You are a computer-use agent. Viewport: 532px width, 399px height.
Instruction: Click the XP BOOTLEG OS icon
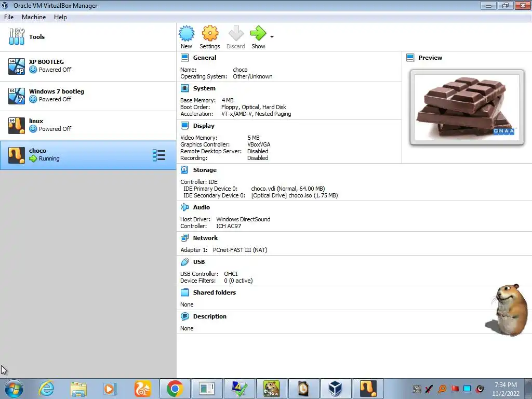(x=17, y=66)
